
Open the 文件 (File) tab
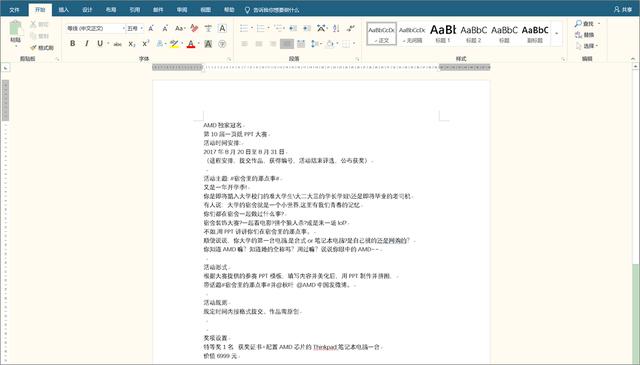pyautogui.click(x=14, y=10)
